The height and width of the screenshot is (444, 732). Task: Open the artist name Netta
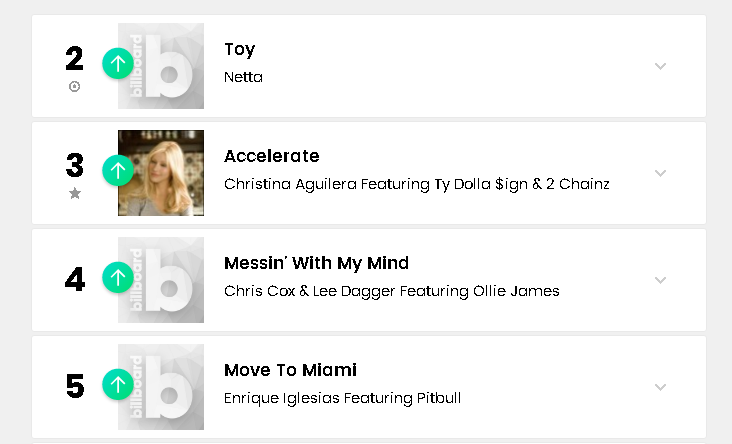[243, 77]
